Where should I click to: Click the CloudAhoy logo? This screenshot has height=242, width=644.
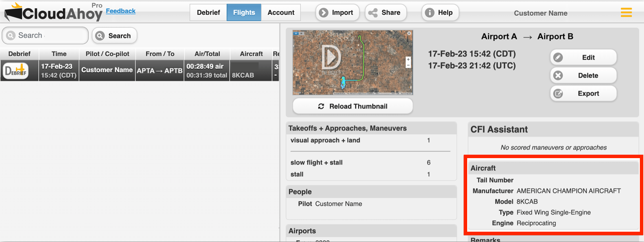point(53,12)
